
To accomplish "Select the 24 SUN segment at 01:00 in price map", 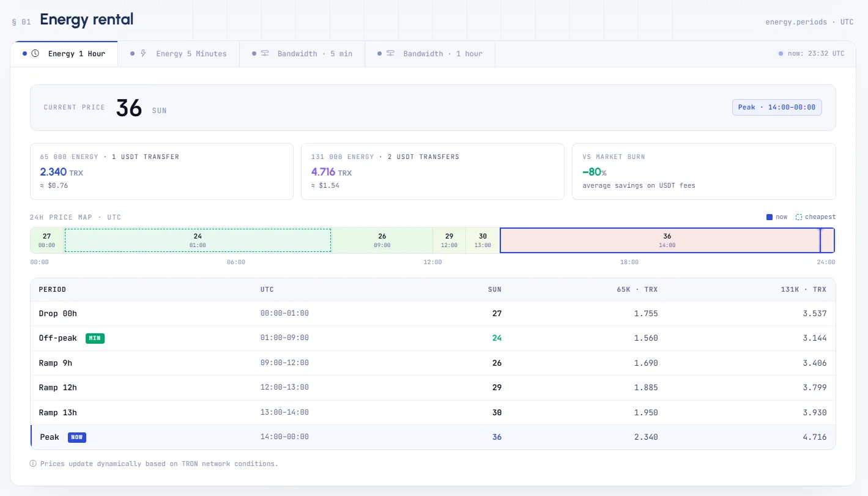I will tap(198, 240).
